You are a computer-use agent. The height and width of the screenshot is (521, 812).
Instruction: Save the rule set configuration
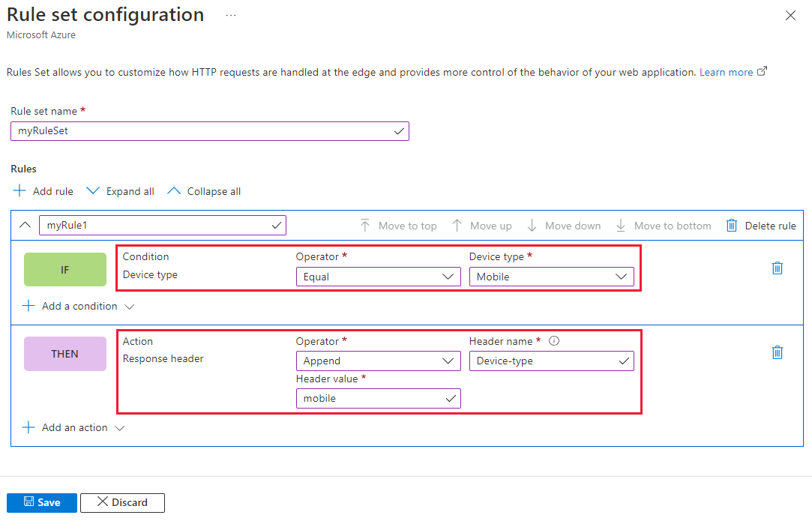click(42, 502)
